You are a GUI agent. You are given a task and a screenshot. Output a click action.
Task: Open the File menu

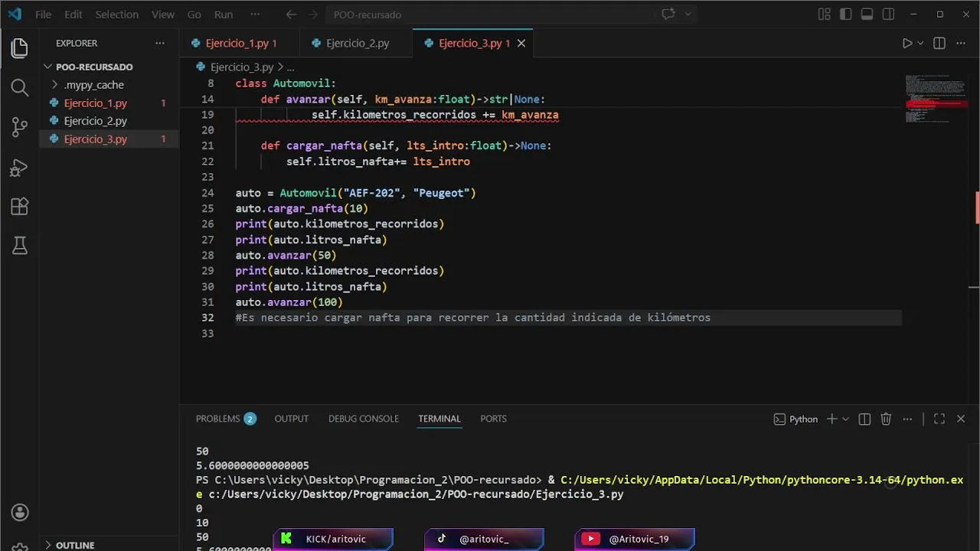[x=43, y=15]
